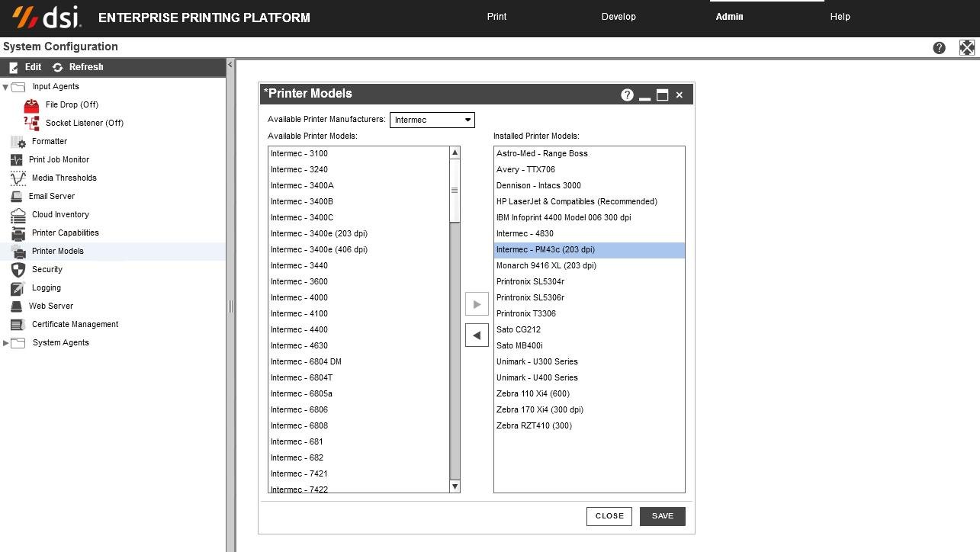
Task: Click the Certificate Management icon
Action: [x=18, y=324]
